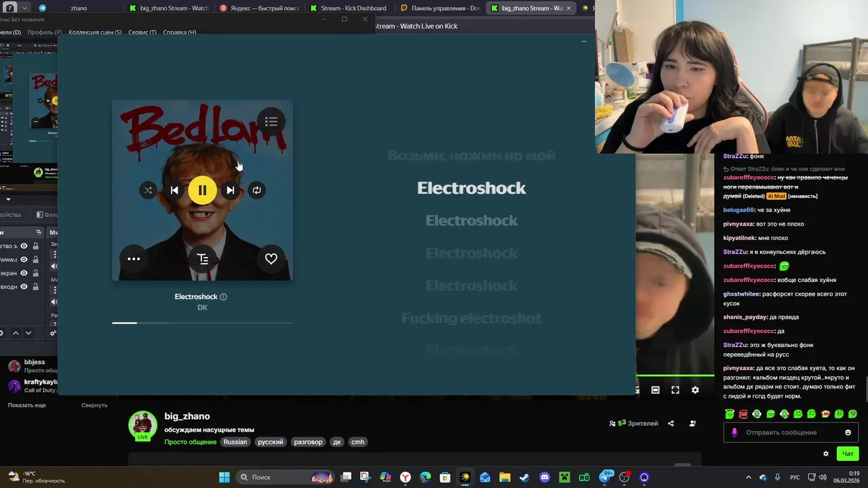Expand the tab list dropdown chevron
The height and width of the screenshot is (488, 868).
[25, 8]
